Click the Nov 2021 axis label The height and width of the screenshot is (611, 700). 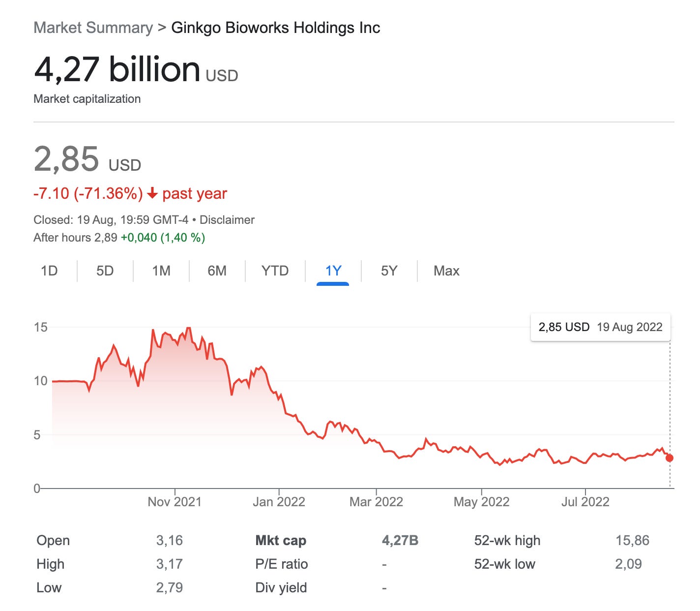[175, 502]
